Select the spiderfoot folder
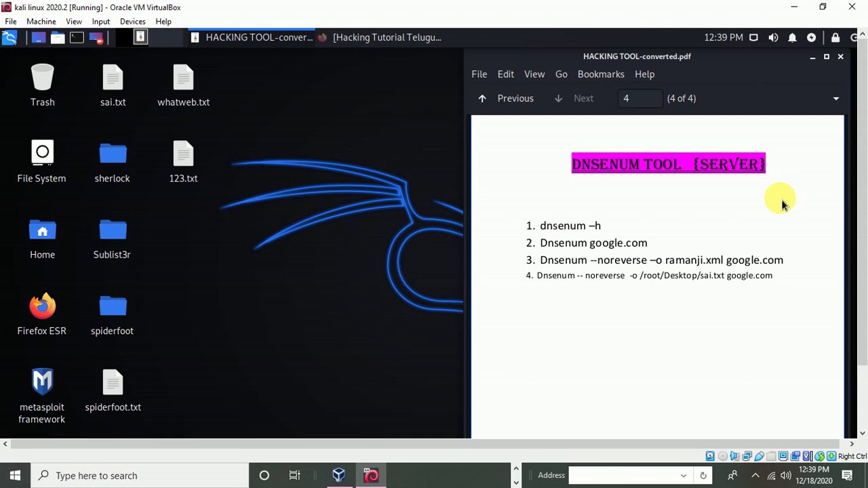The height and width of the screenshot is (488, 868). [x=113, y=314]
